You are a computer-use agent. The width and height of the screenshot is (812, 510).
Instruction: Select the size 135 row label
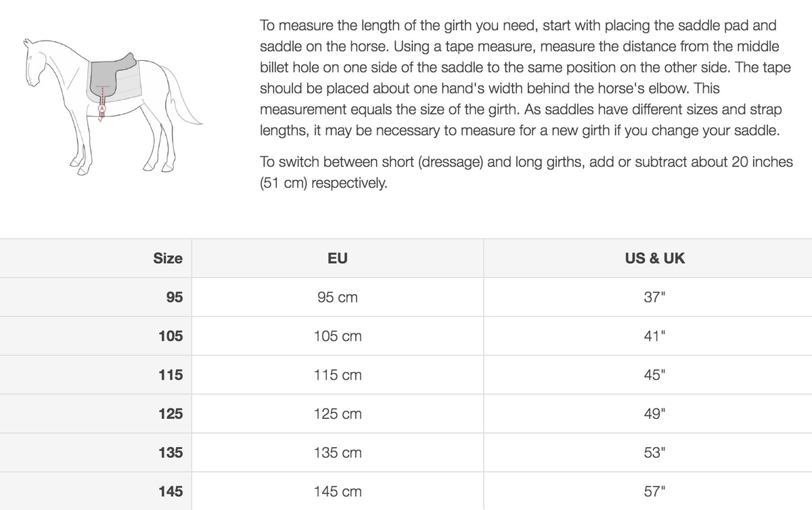pyautogui.click(x=171, y=453)
